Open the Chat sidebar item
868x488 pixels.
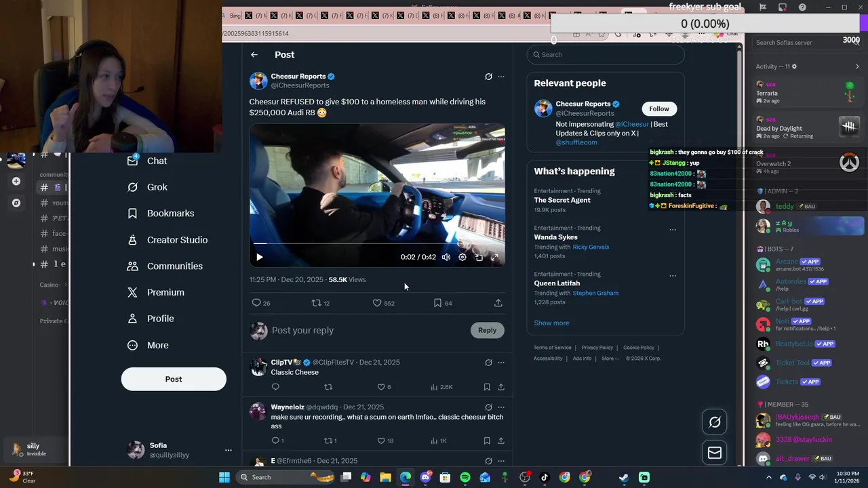click(x=147, y=161)
